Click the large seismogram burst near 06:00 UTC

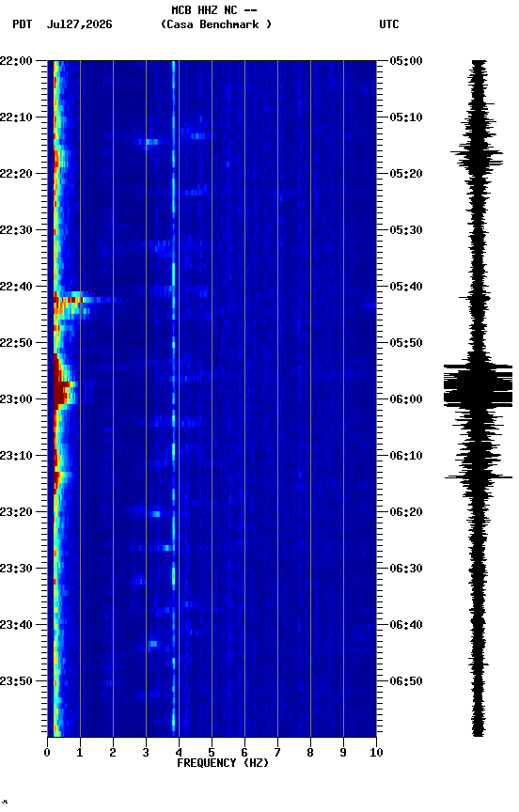pos(478,386)
